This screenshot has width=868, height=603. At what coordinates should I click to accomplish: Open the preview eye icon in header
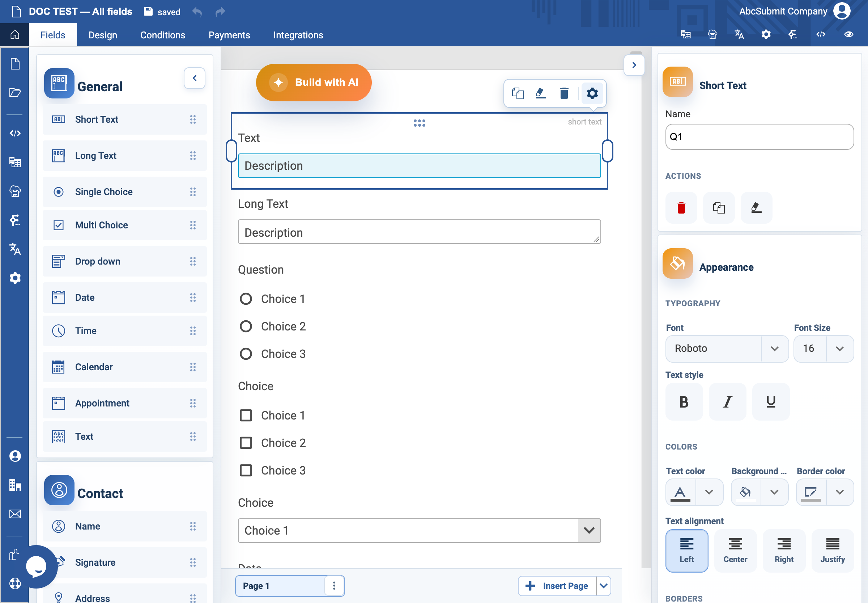click(x=849, y=34)
